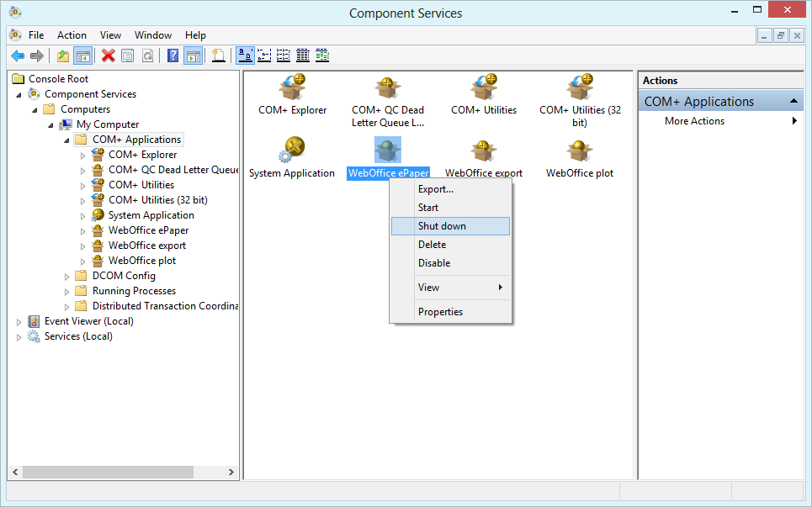Toggle the Show/Hide Action Pane button
Image resolution: width=812 pixels, height=507 pixels.
click(193, 55)
